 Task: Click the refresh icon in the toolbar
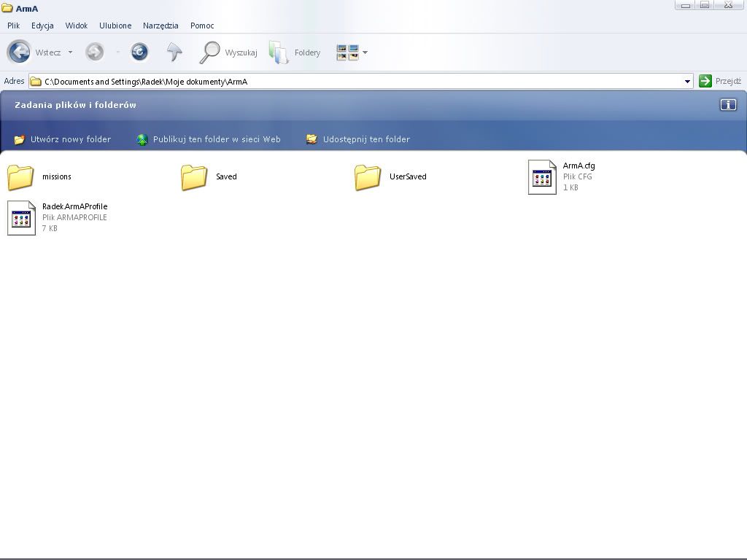pyautogui.click(x=139, y=52)
